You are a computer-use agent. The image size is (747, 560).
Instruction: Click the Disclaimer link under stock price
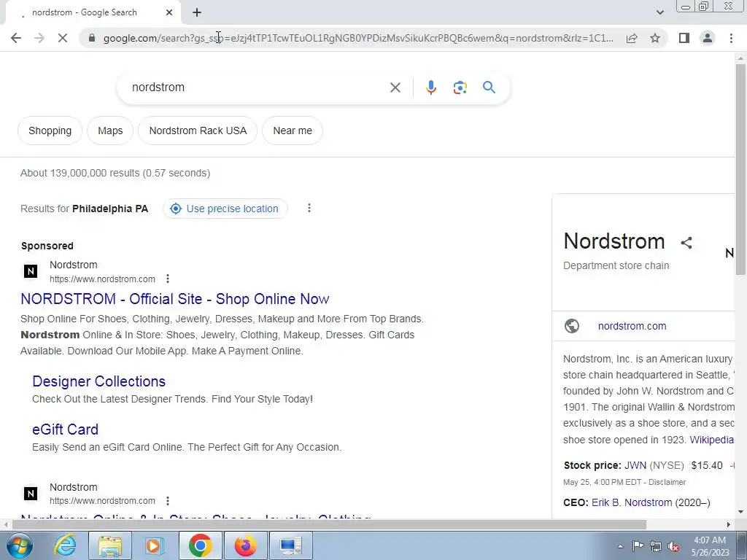click(667, 482)
